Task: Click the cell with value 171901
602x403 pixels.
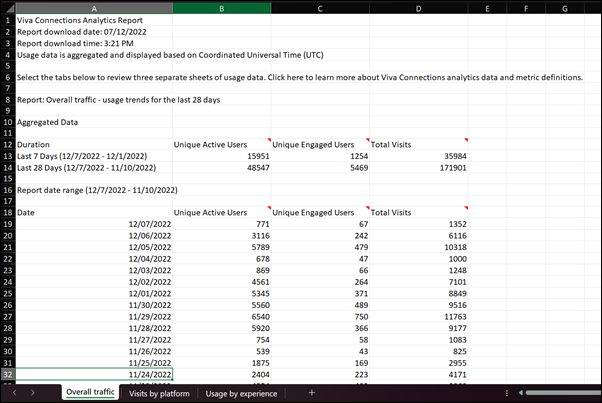Action: click(418, 168)
